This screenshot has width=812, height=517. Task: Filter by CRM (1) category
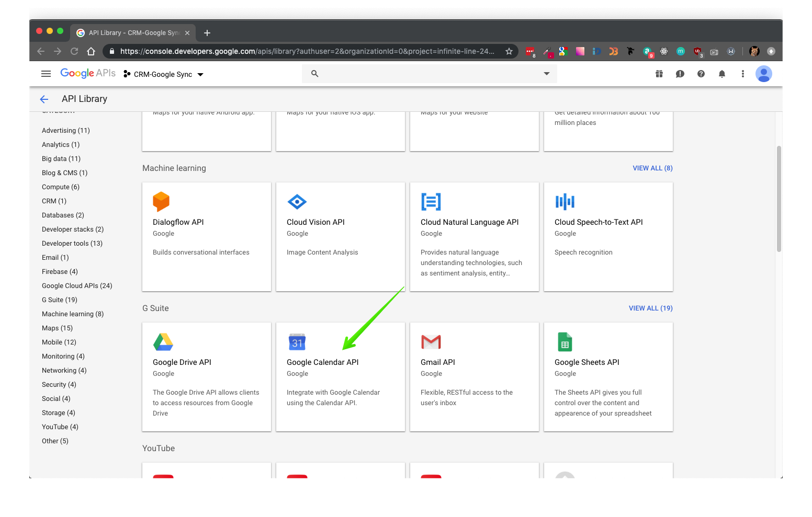click(x=54, y=201)
